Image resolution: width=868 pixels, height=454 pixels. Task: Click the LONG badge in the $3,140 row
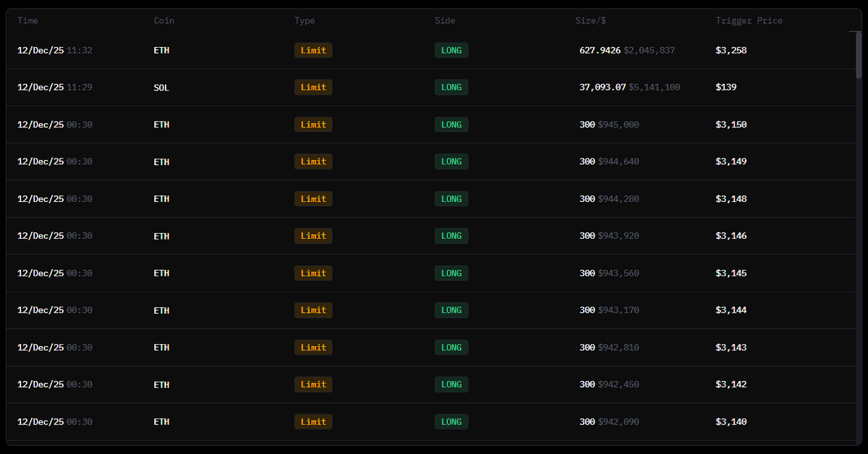pyautogui.click(x=451, y=422)
